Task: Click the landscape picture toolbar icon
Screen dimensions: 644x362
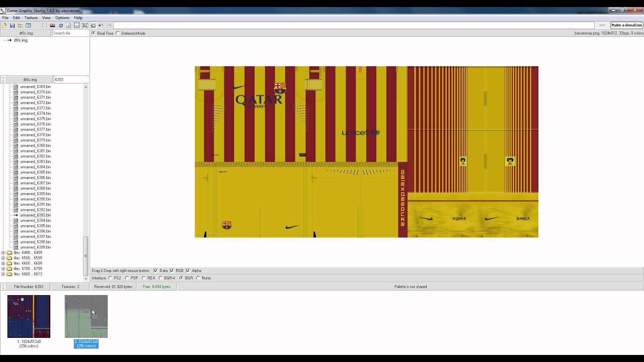Action: (93, 25)
